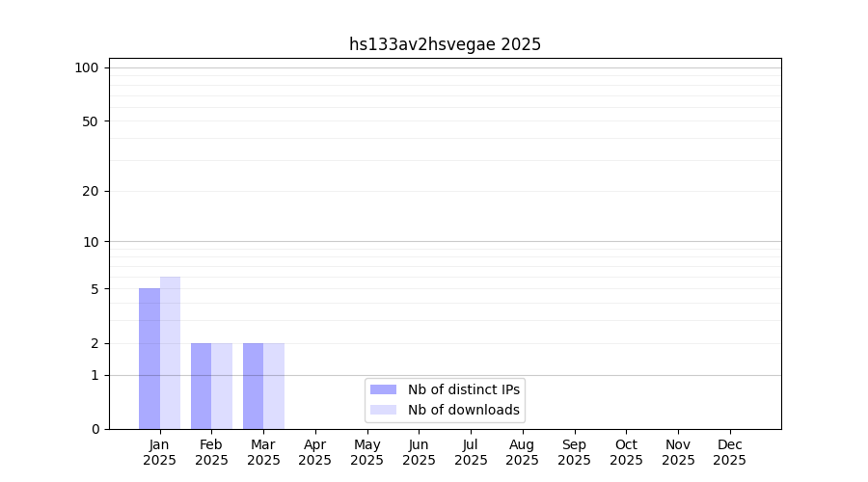868x482 pixels.
Task: Pick the March downloads bar
Action: tap(274, 386)
